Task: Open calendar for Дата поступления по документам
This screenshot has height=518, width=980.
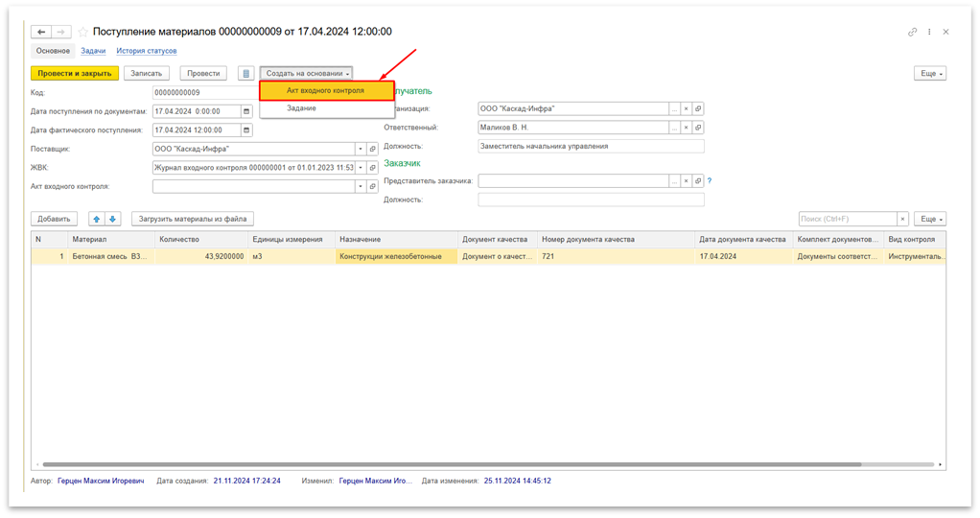Action: [246, 111]
